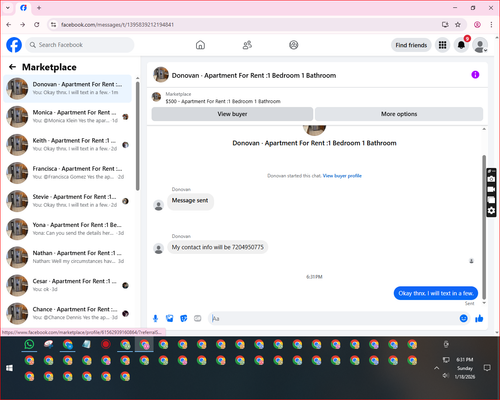Open the View buyer profile link

coord(342,176)
